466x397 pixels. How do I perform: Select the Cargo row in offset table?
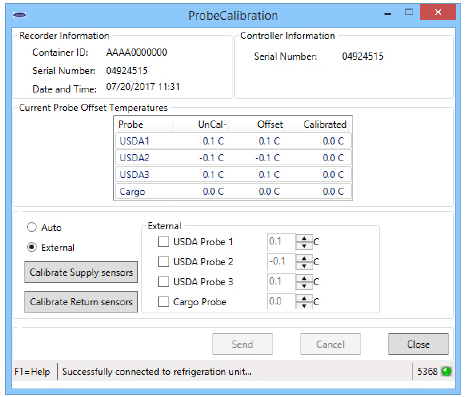(233, 192)
